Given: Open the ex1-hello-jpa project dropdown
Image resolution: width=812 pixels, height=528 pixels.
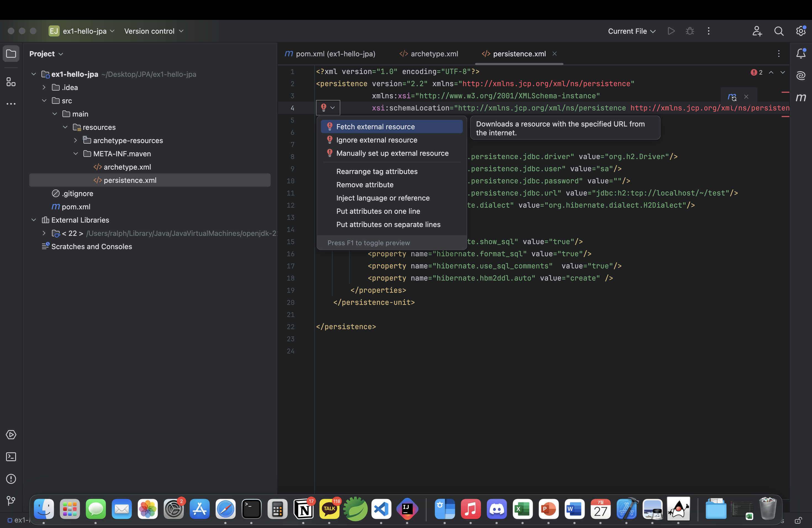Looking at the screenshot, I should [82, 31].
